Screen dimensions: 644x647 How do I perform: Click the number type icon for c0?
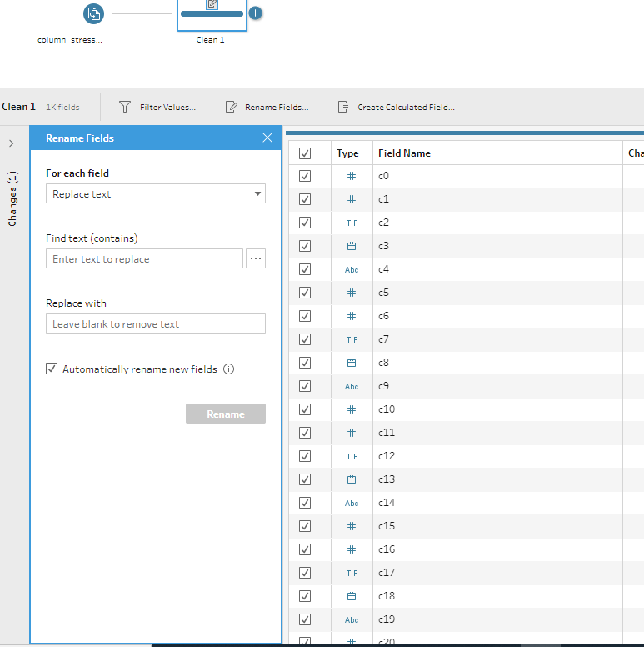(352, 176)
